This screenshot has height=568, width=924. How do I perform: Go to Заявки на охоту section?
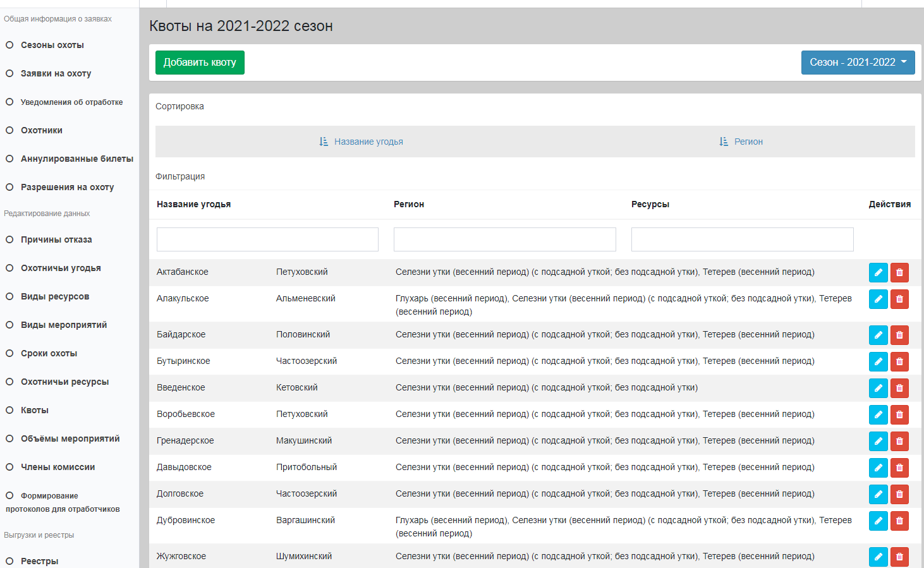pos(56,73)
